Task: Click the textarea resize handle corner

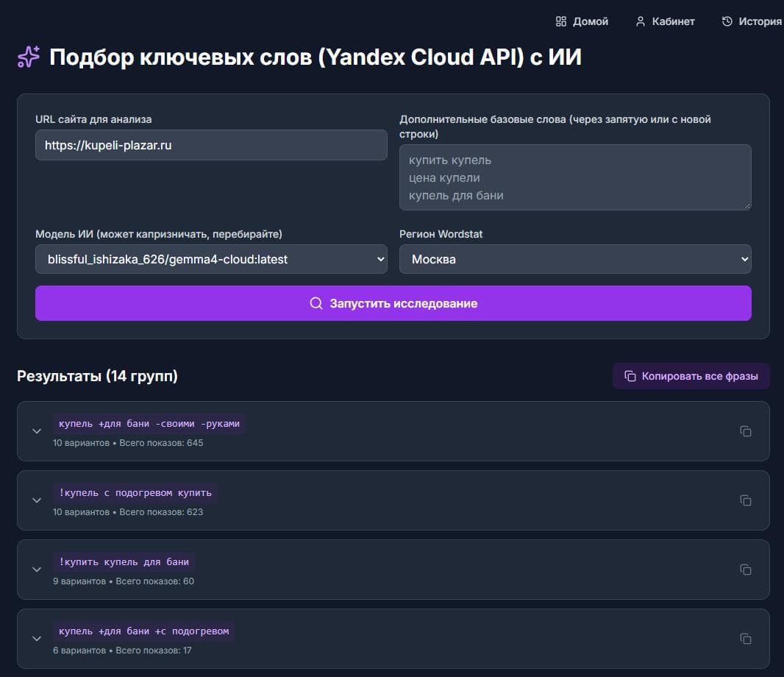Action: click(x=747, y=205)
